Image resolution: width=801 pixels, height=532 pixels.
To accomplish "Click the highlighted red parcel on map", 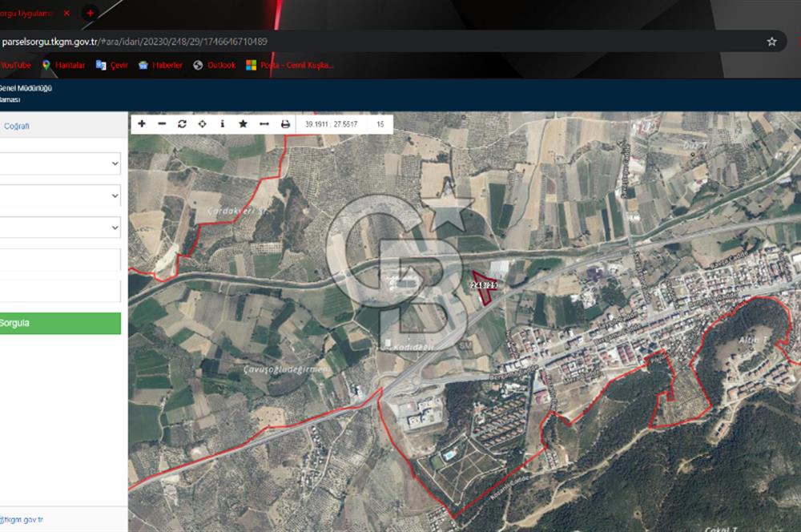I will point(485,292).
